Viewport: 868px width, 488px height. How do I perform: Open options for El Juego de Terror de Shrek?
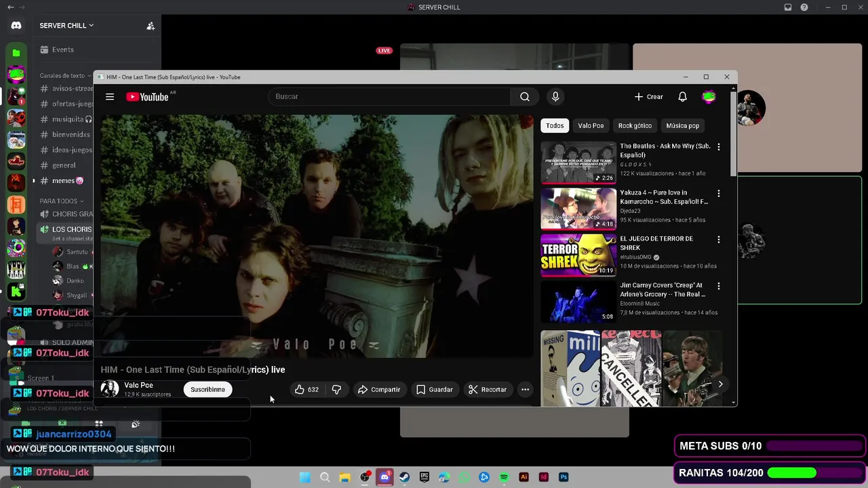coord(719,239)
